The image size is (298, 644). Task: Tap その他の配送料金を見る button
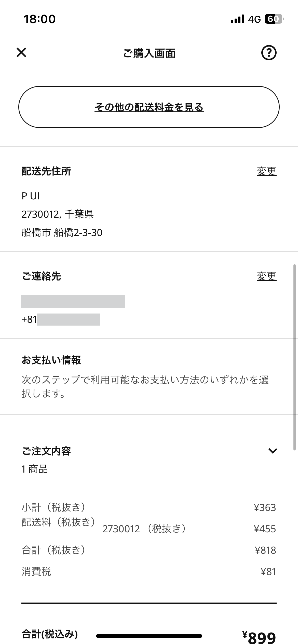[x=149, y=107]
